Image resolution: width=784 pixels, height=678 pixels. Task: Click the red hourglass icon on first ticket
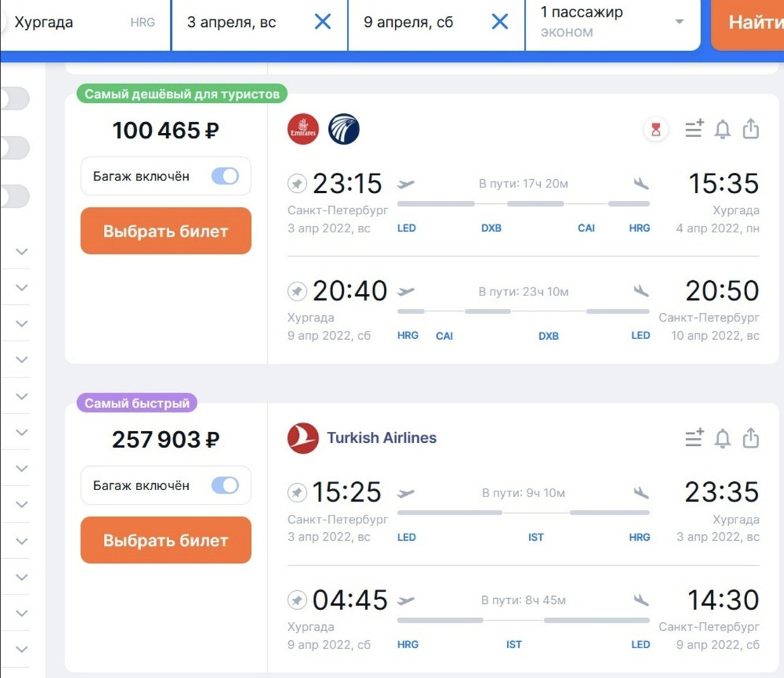point(656,130)
